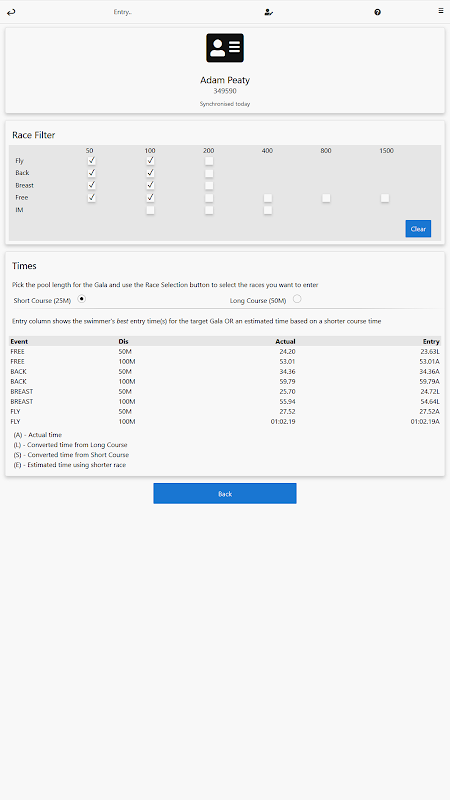The image size is (450, 800).
Task: Click the blue Back button
Action: pyautogui.click(x=225, y=493)
